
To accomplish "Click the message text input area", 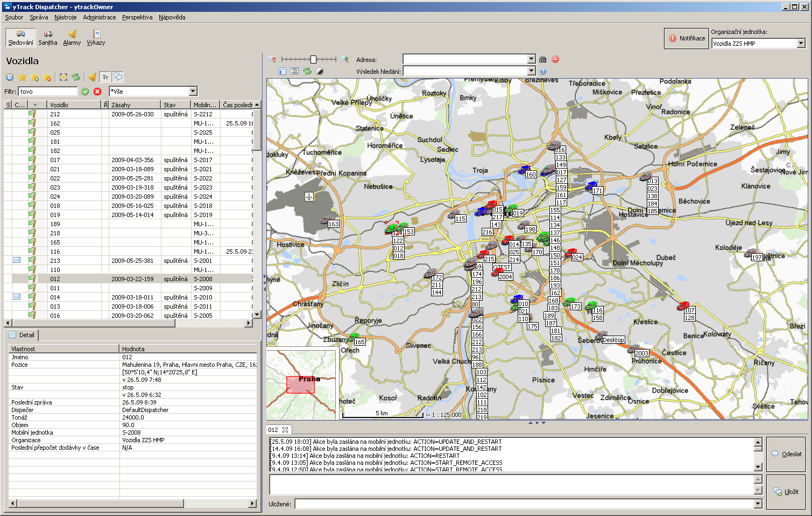I will 511,485.
